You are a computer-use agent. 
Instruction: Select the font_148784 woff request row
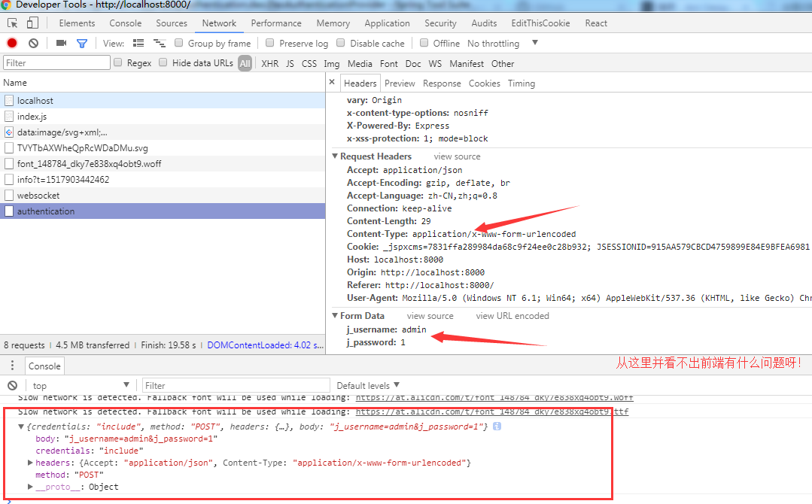(x=163, y=163)
